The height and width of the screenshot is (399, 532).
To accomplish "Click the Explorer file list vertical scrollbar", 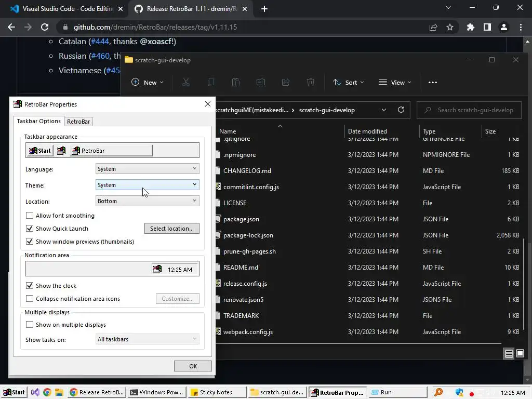I will click(x=525, y=285).
